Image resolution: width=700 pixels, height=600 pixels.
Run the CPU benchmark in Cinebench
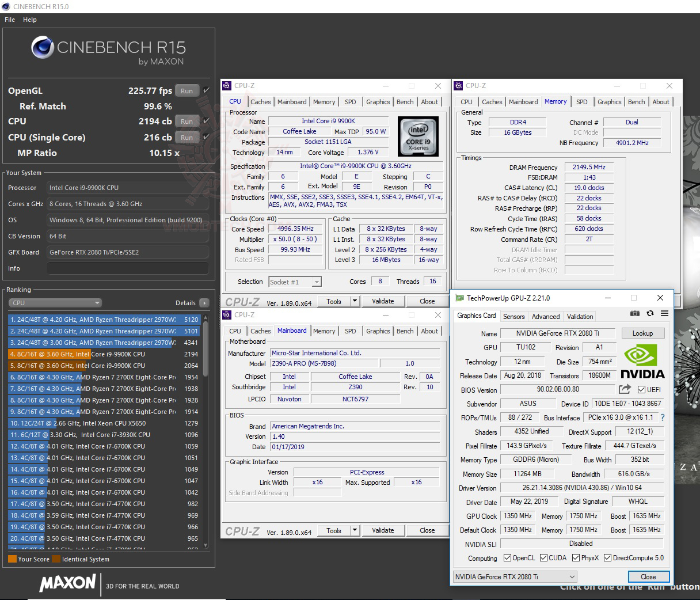click(187, 121)
